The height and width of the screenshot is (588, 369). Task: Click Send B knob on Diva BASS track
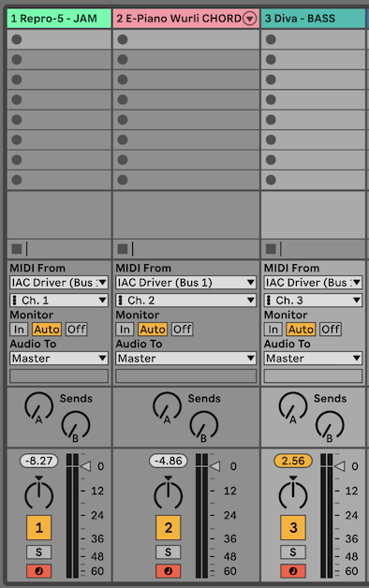(330, 425)
